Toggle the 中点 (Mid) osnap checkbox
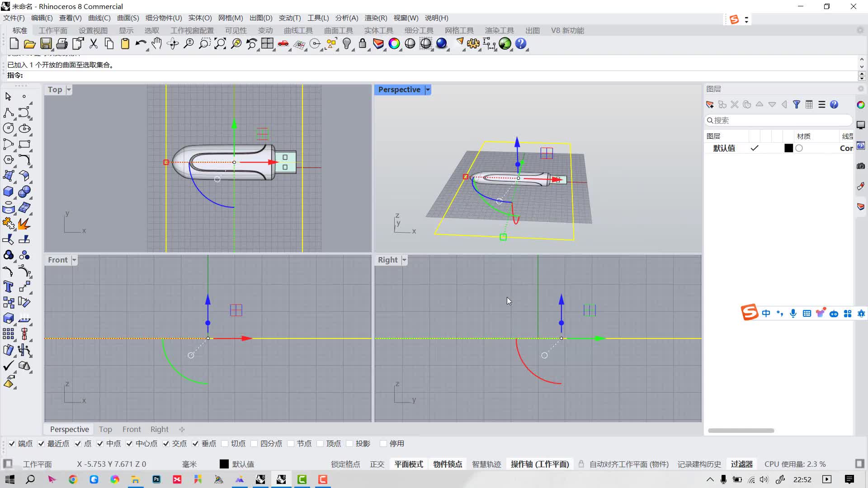 click(100, 444)
